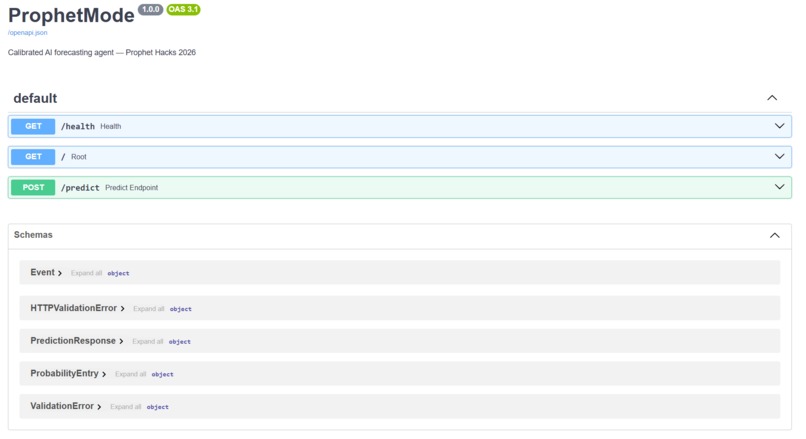This screenshot has width=806, height=439.
Task: Click Expand all for ProbabilityEntry schema
Action: pos(131,374)
